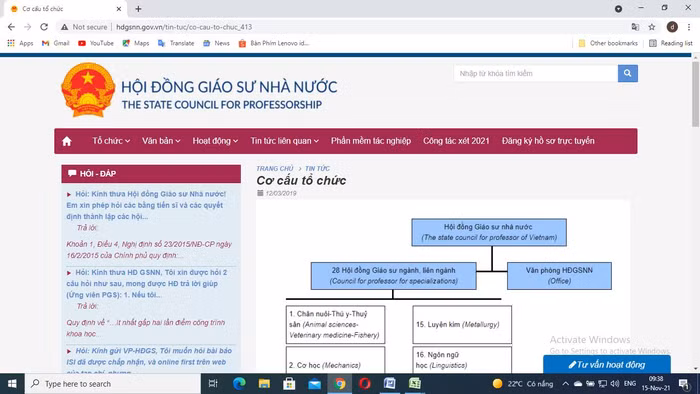The width and height of the screenshot is (700, 394).
Task: Open the Mail app from taskbar
Action: pyautogui.click(x=314, y=384)
